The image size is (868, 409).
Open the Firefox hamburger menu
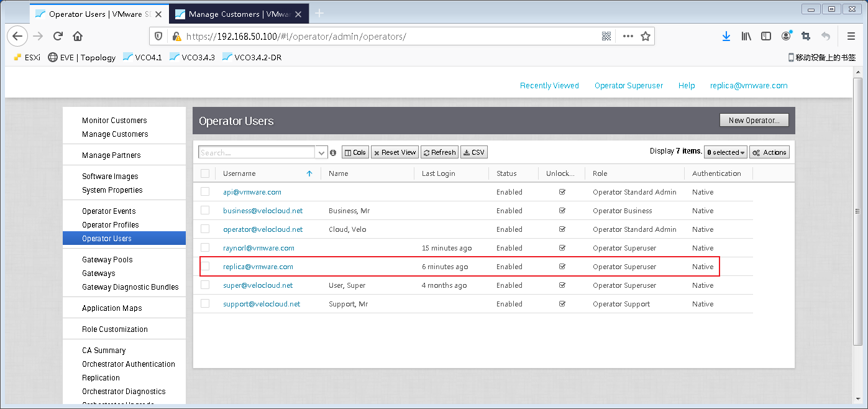point(851,36)
